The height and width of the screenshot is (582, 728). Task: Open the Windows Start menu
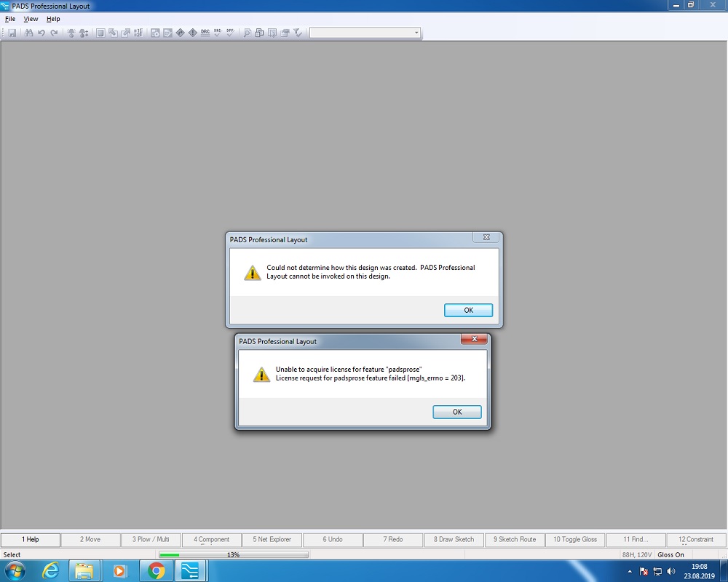(14, 570)
